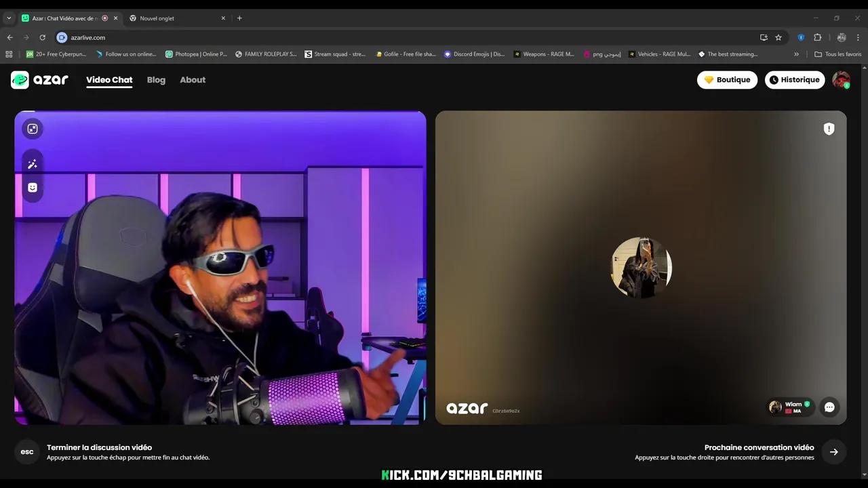
Task: Open the chat bubble icon next to Wiam
Action: (x=829, y=407)
